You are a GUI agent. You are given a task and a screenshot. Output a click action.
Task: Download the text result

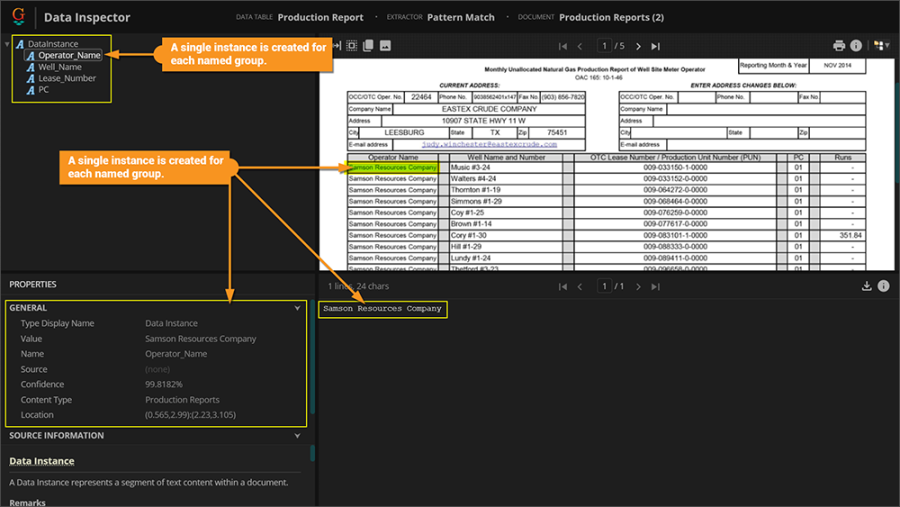coord(866,286)
